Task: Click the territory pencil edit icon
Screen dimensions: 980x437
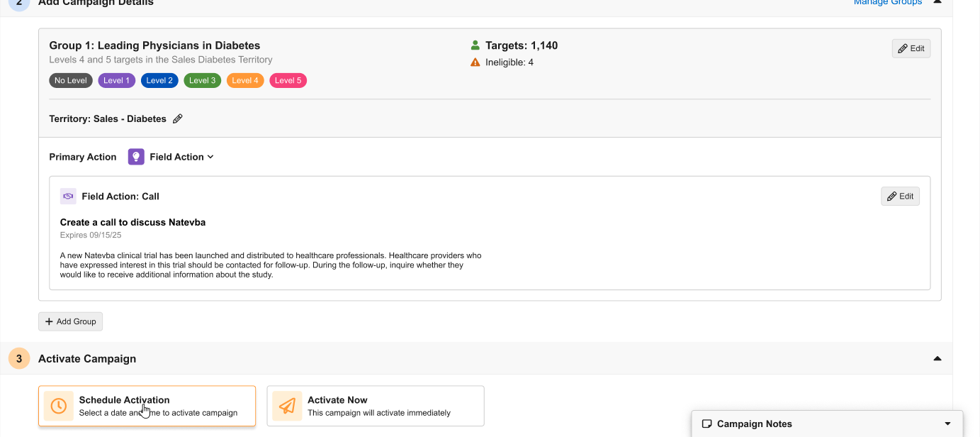Action: (x=178, y=119)
